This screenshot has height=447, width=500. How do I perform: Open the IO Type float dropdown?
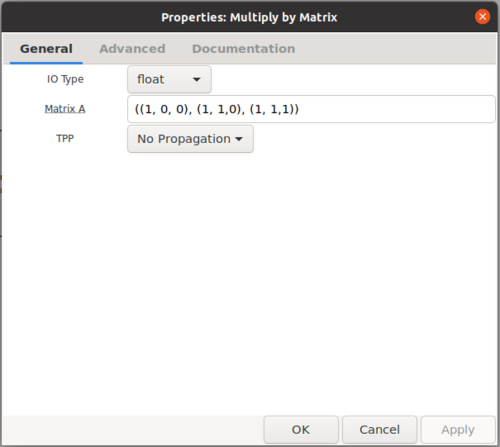tap(169, 79)
